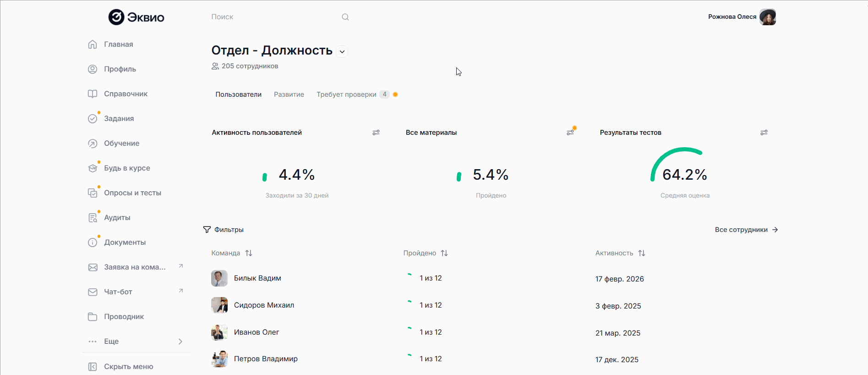Viewport: 868px width, 375px height.
Task: Hide the sidebar with Скрыть меню
Action: [121, 367]
